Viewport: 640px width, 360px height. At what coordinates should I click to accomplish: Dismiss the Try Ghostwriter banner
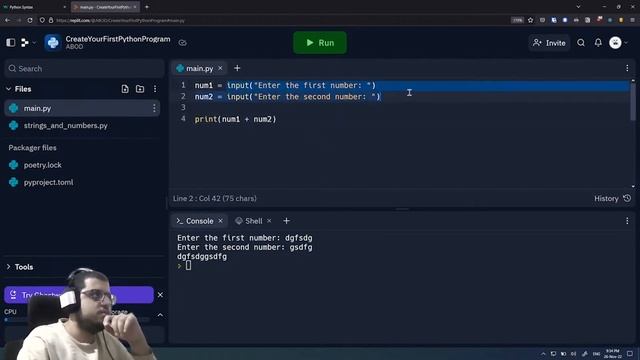[x=160, y=295]
